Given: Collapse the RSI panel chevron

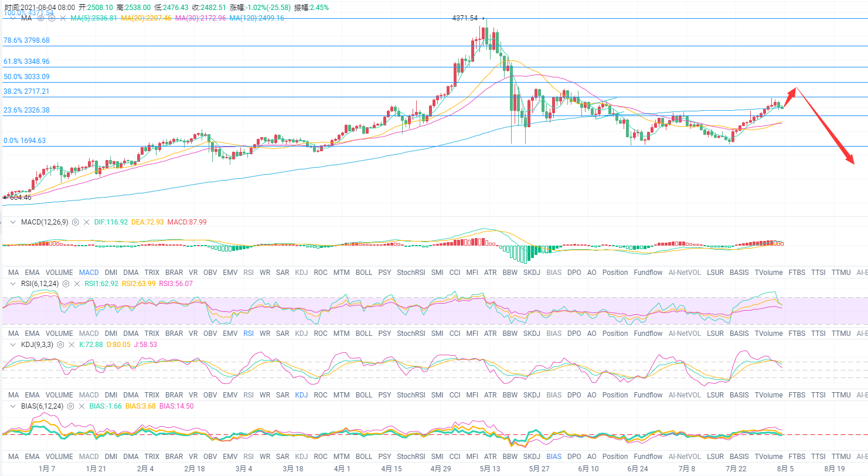Looking at the screenshot, I should (x=13, y=283).
